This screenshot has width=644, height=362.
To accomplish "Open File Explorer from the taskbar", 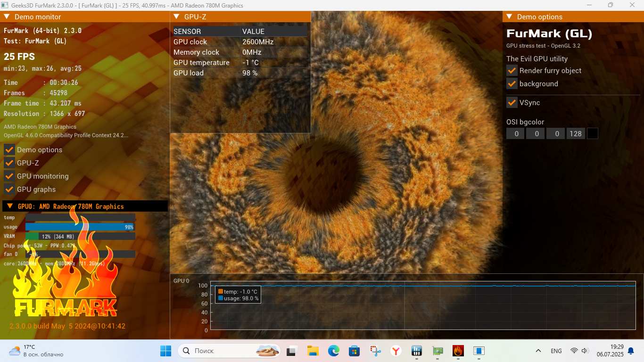I will [x=313, y=351].
